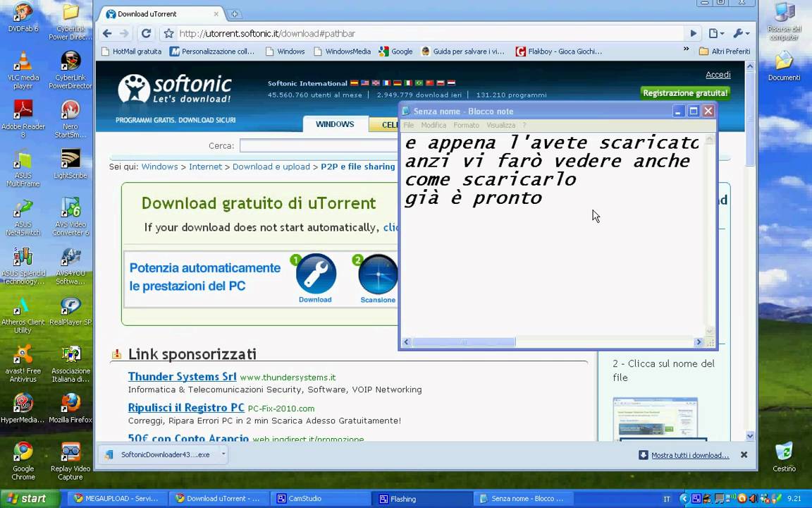Screen dimensions: 812x508
Task: Expand hidden bookmarks chevron
Action: pyautogui.click(x=686, y=49)
